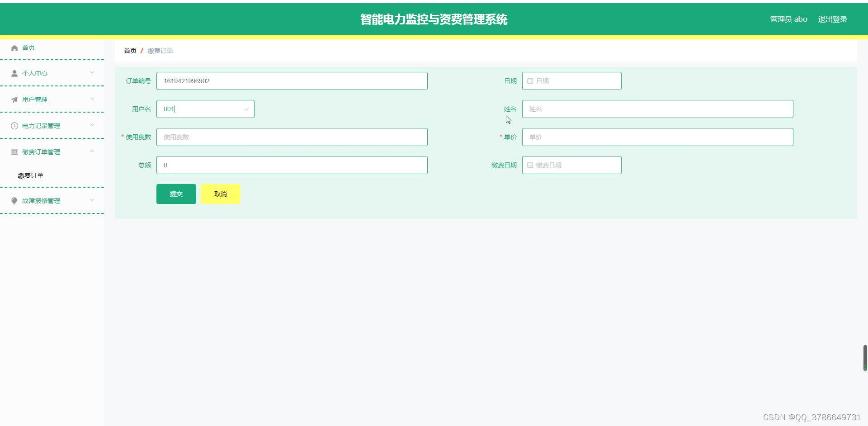Click the bulb icon beside 故障报修管理
The width and height of the screenshot is (868, 426).
click(x=14, y=201)
